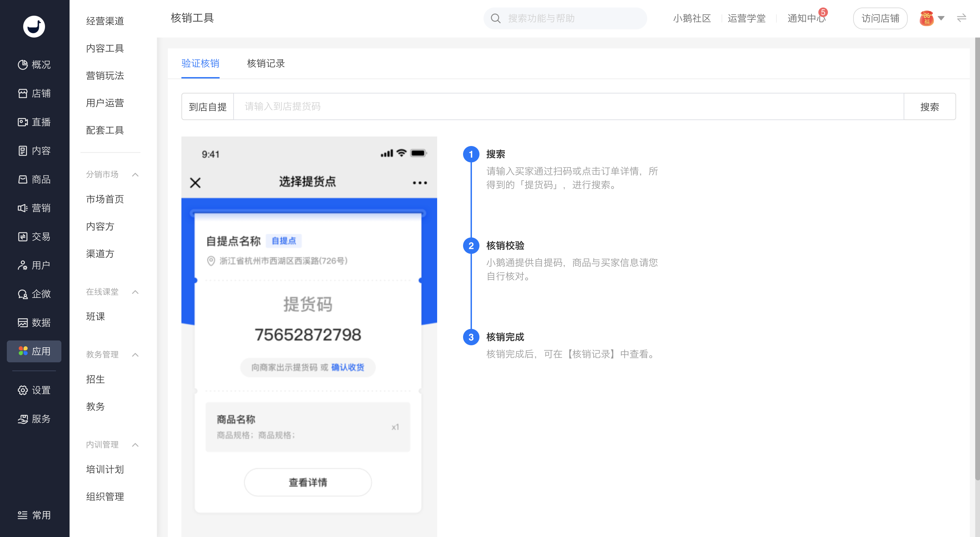The height and width of the screenshot is (537, 980).
Task: Collapse the 内训管理 group
Action: pos(135,445)
